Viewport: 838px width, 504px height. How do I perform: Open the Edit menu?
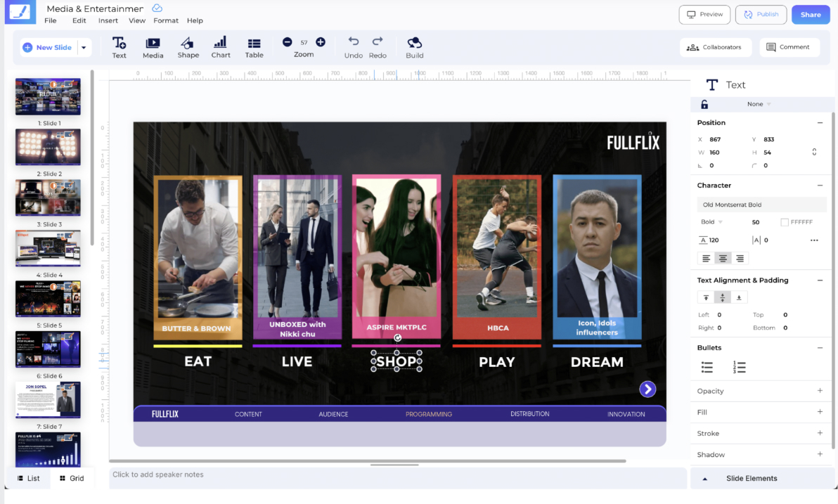(79, 21)
